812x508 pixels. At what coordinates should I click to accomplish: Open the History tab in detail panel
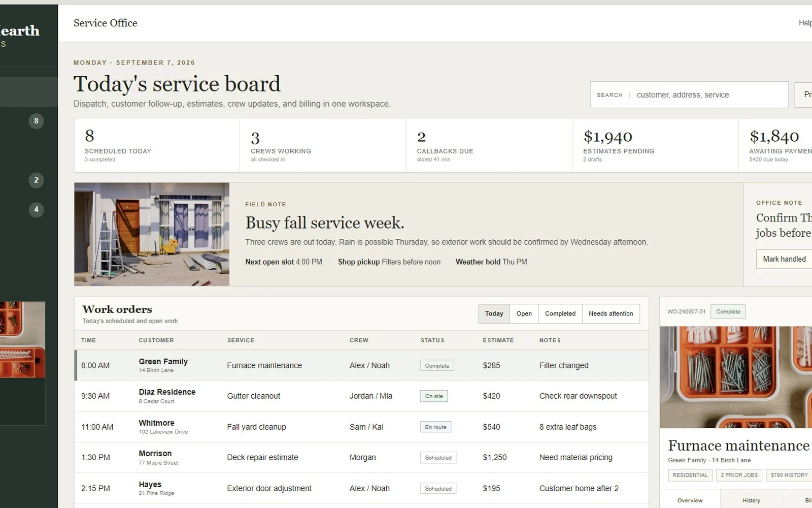tap(751, 500)
